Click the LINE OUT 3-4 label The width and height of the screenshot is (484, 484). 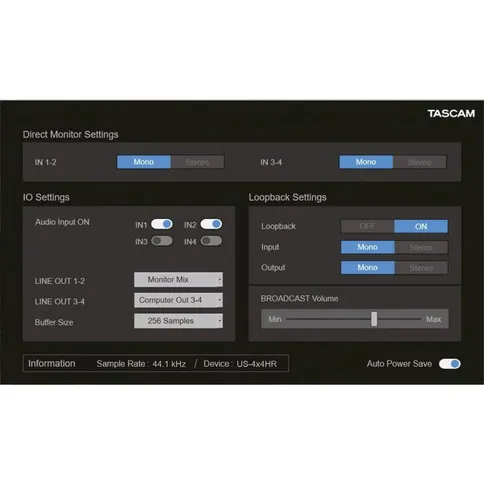point(60,302)
